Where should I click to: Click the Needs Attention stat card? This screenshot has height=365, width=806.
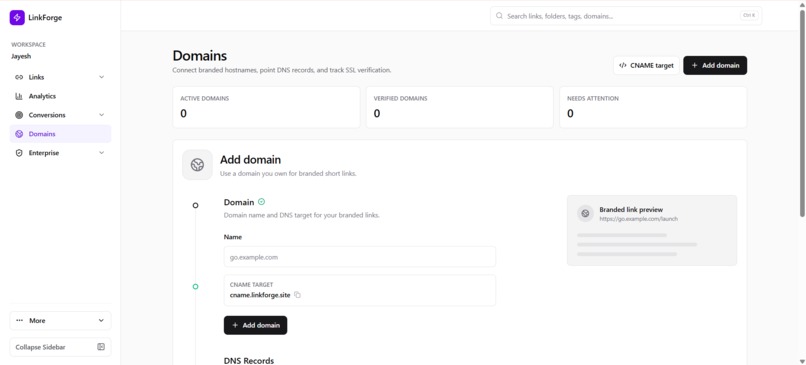pos(653,107)
